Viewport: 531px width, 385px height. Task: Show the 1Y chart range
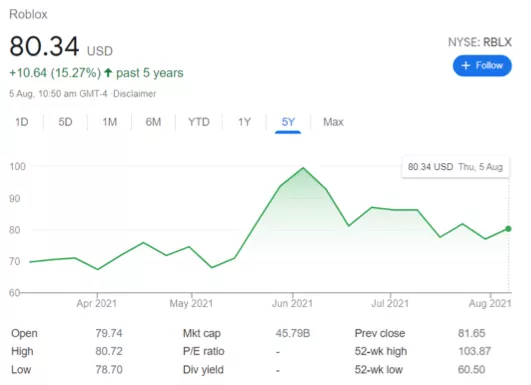244,122
